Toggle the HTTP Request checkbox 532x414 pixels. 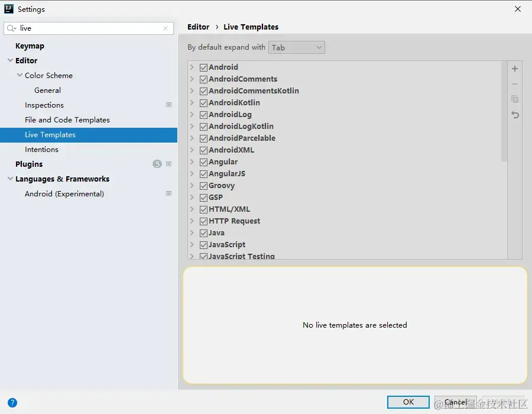click(203, 221)
